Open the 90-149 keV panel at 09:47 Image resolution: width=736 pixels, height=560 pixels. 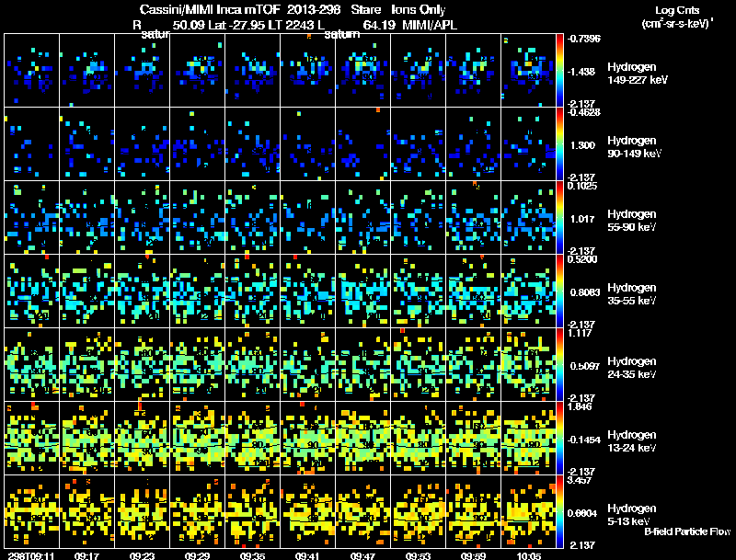coord(362,144)
